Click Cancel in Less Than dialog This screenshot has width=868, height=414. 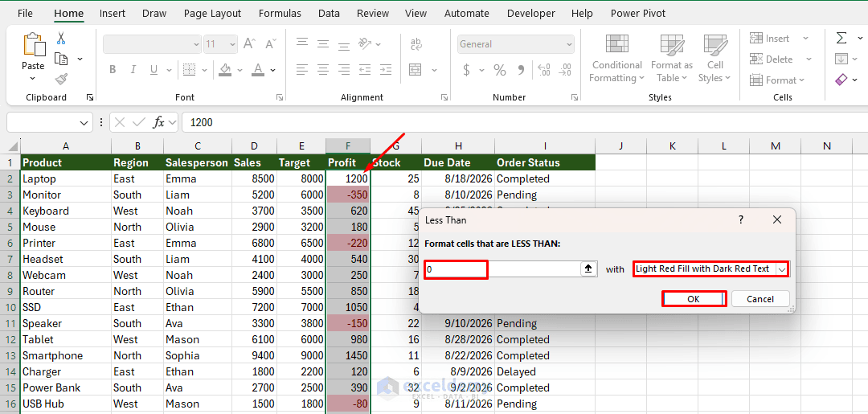coord(760,299)
